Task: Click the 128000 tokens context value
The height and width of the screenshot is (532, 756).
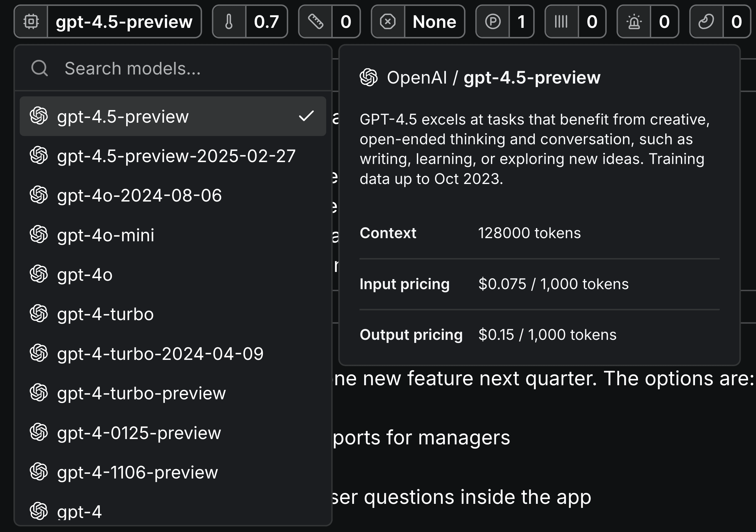Action: coord(529,233)
